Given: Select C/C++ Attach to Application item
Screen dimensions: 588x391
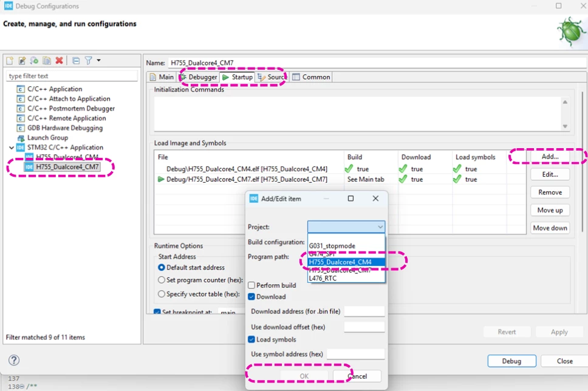Looking at the screenshot, I should coord(69,98).
